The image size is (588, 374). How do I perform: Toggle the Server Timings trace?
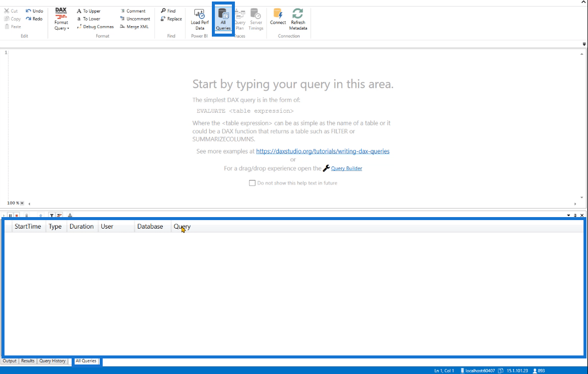pos(256,19)
